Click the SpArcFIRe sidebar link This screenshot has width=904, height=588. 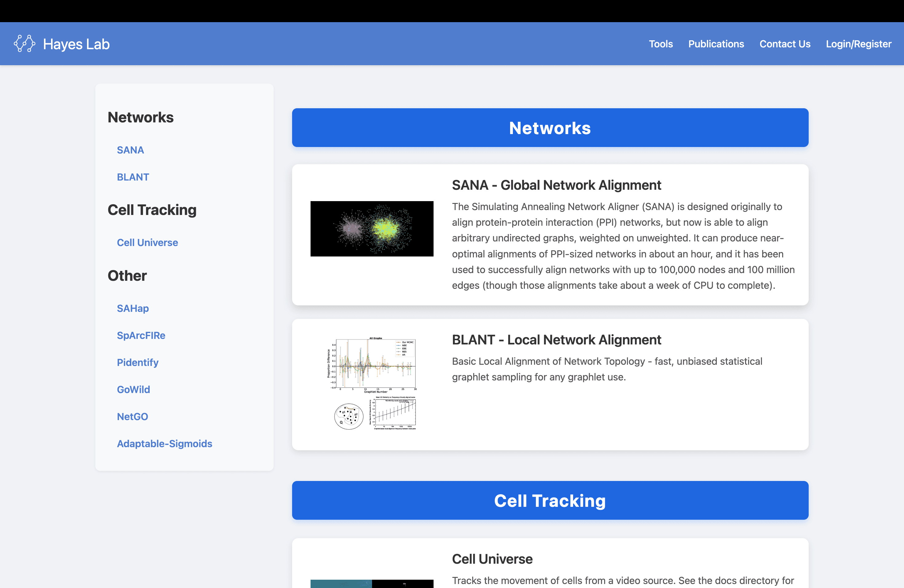141,335
